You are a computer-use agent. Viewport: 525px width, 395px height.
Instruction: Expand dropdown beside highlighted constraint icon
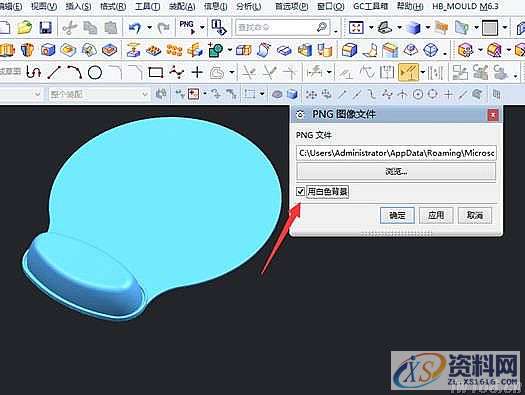coord(423,72)
